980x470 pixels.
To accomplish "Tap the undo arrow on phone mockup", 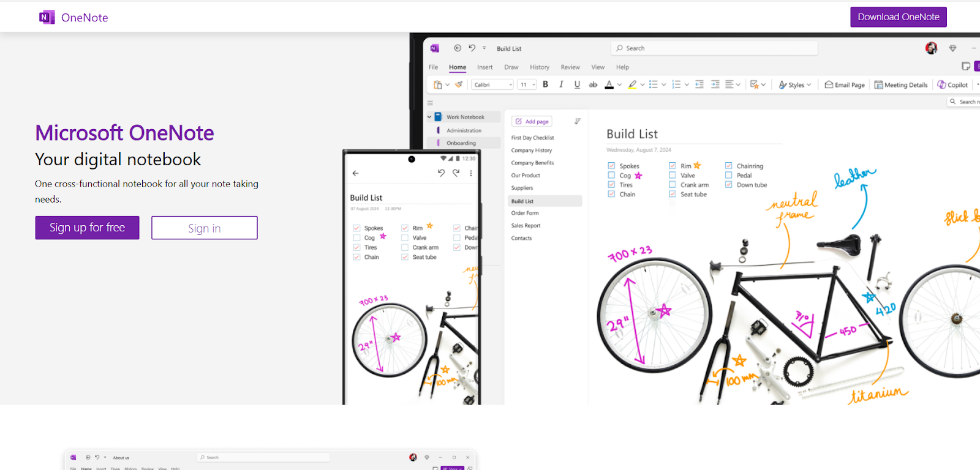I will (441, 173).
